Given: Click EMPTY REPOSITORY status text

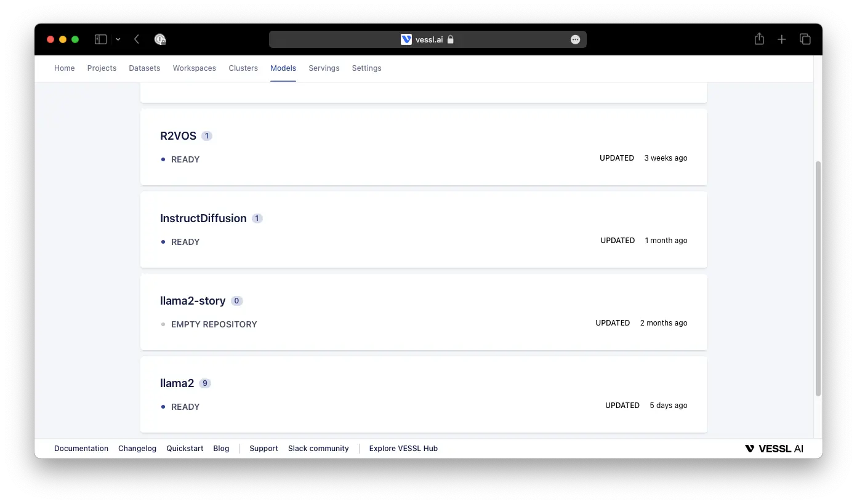Looking at the screenshot, I should point(214,324).
